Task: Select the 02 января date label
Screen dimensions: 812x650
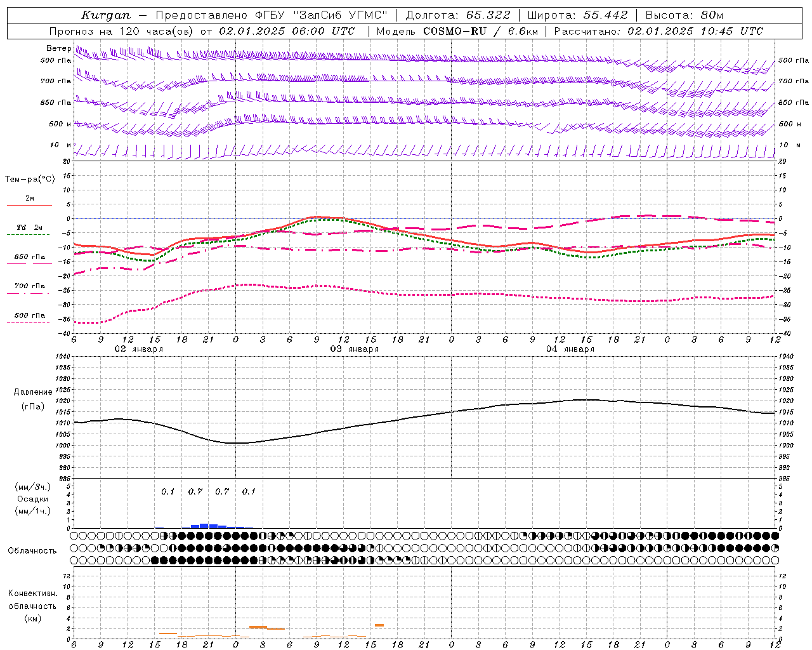Action: [x=138, y=349]
